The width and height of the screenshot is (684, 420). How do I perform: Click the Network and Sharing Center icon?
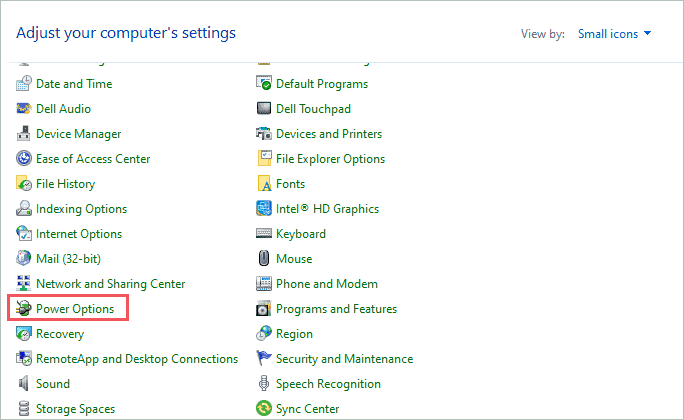tap(24, 283)
